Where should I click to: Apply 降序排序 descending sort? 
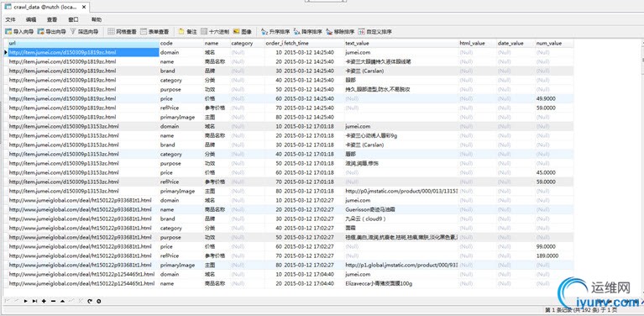point(308,31)
